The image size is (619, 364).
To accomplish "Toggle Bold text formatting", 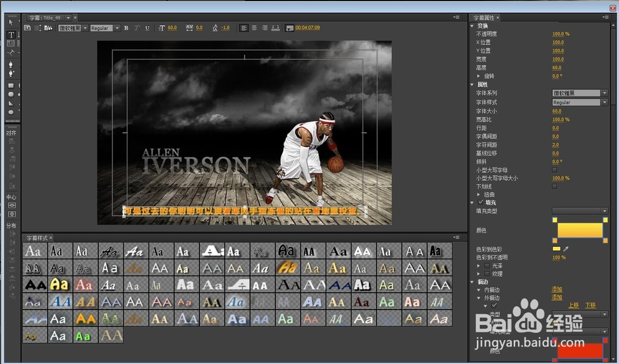I will (126, 28).
